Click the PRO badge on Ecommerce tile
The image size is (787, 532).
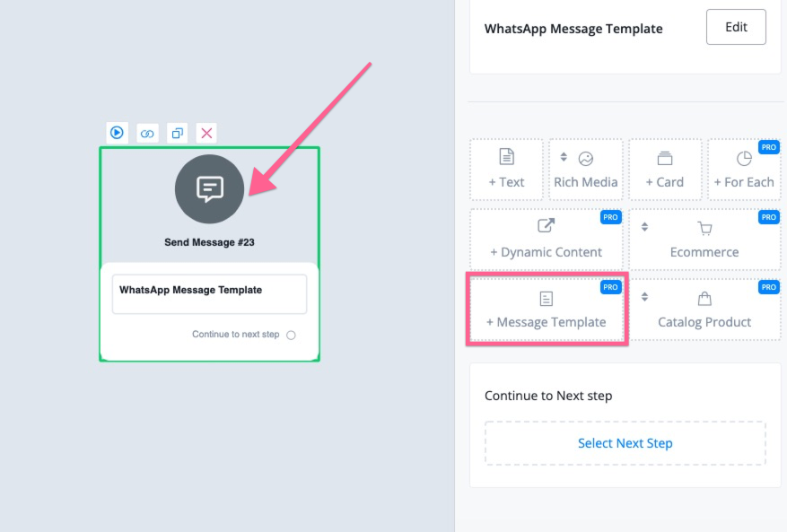pyautogui.click(x=768, y=217)
